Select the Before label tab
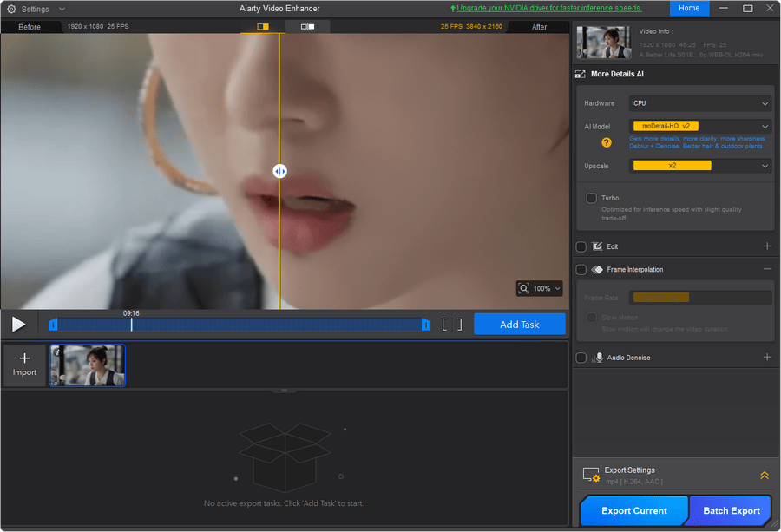781x532 pixels. click(x=30, y=27)
